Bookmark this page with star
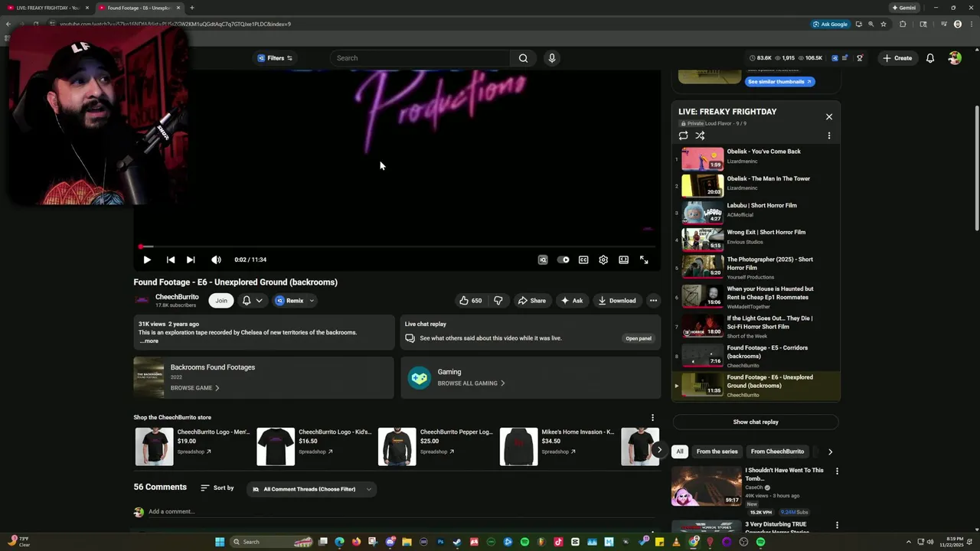This screenshot has height=551, width=980. point(884,24)
